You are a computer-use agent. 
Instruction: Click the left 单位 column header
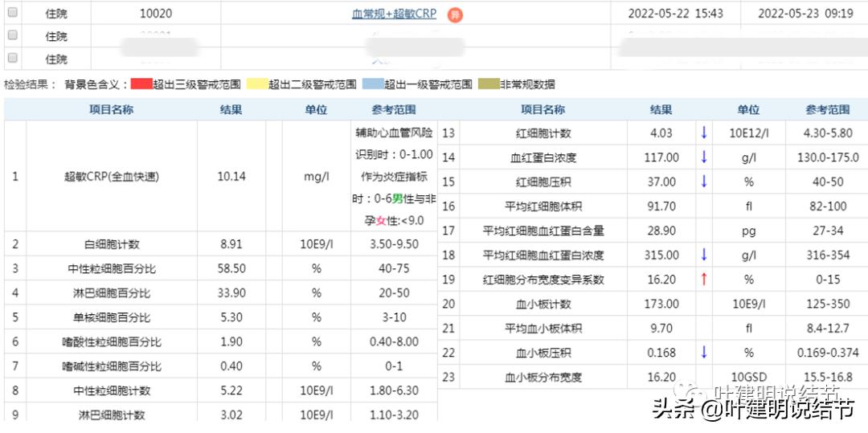316,109
